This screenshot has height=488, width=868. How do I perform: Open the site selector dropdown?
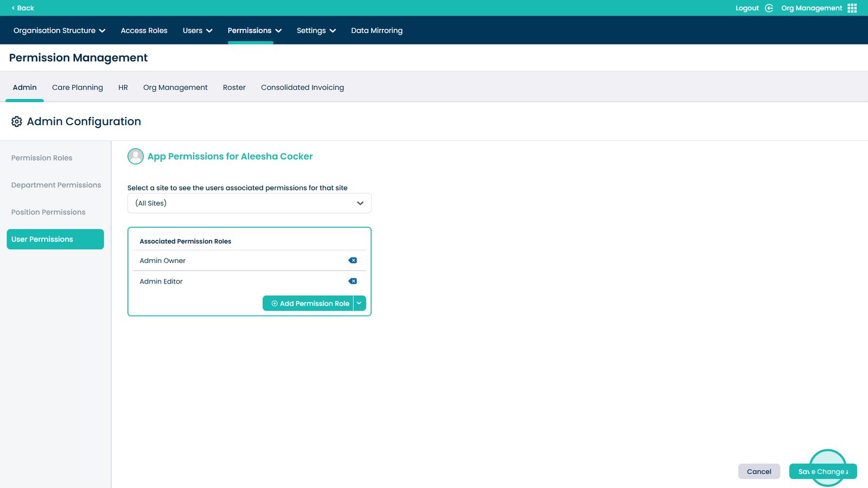coord(250,203)
